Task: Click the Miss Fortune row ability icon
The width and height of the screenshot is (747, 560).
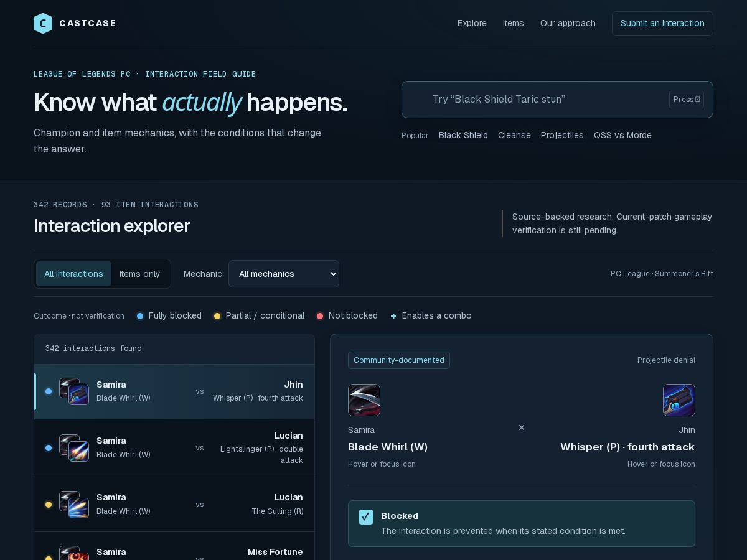Action: [x=79, y=556]
